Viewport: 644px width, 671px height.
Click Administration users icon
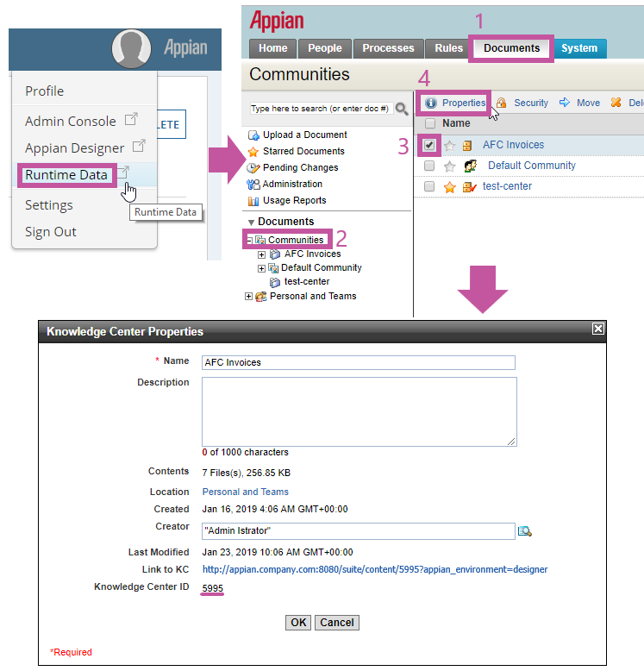(253, 185)
